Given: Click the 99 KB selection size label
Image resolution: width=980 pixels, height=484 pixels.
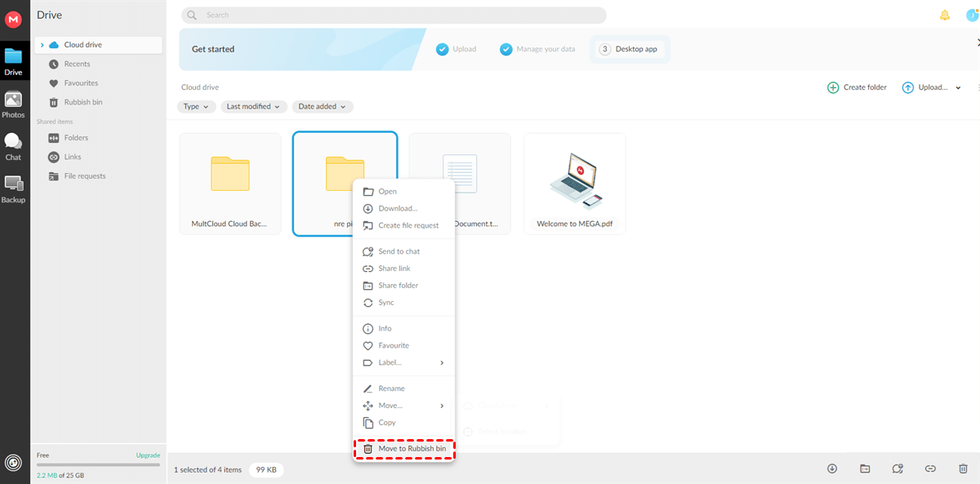Looking at the screenshot, I should [265, 470].
